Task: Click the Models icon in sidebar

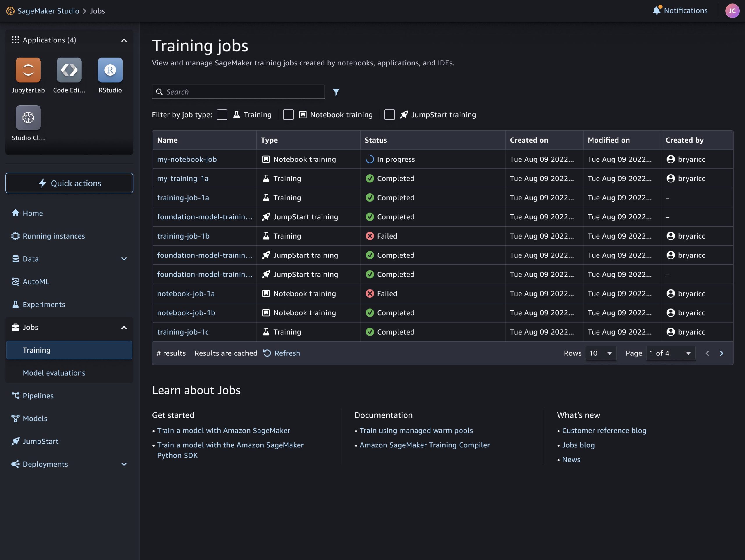Action: [x=15, y=418]
